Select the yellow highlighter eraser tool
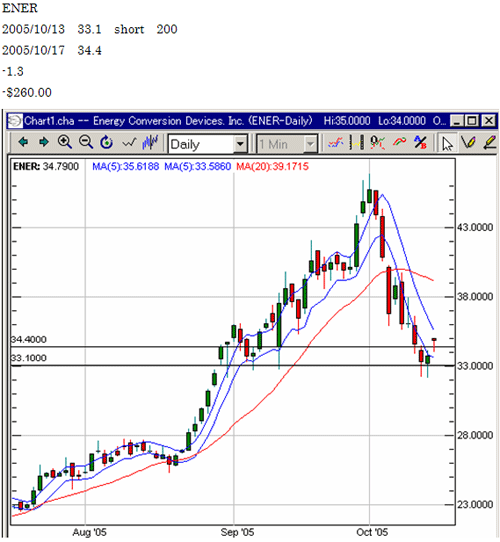Viewport: 500px width, 542px height. coord(490,142)
